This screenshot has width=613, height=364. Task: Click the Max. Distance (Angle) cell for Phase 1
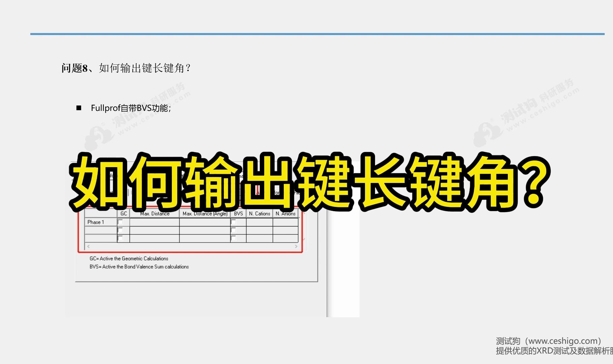(205, 222)
